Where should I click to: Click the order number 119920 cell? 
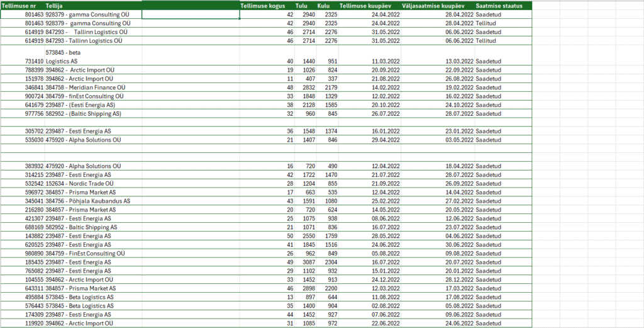pos(34,323)
